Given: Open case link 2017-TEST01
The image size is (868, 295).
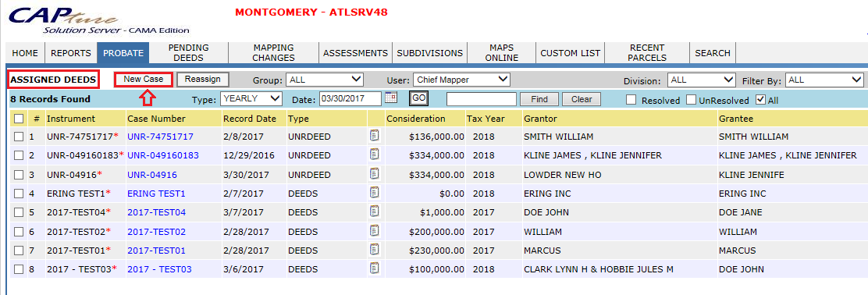Looking at the screenshot, I should click(x=157, y=251).
